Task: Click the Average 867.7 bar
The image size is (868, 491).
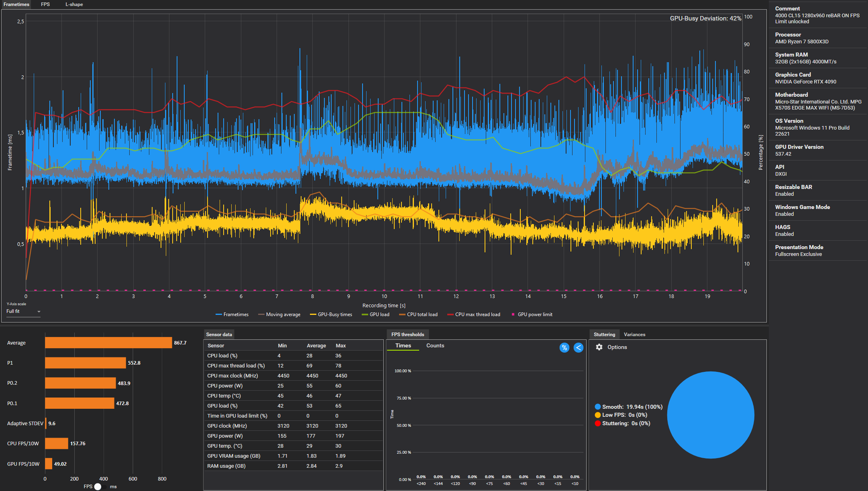Action: pos(108,343)
